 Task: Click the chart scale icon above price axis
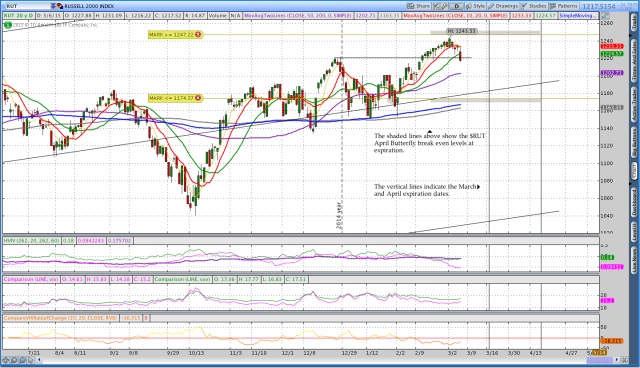(x=605, y=16)
